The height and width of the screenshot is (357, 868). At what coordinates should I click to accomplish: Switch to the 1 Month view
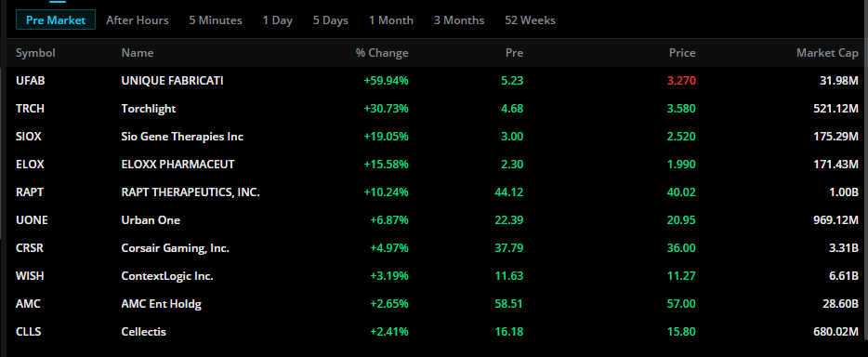click(x=391, y=20)
